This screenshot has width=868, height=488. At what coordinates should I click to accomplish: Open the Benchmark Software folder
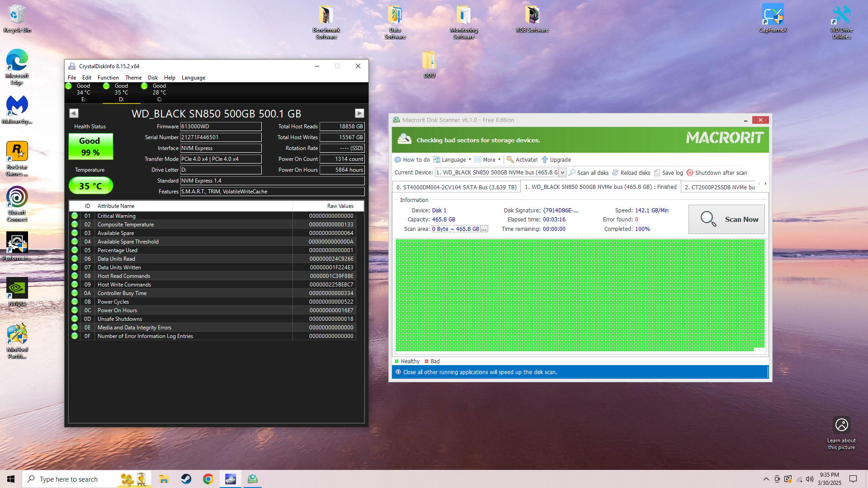(326, 22)
